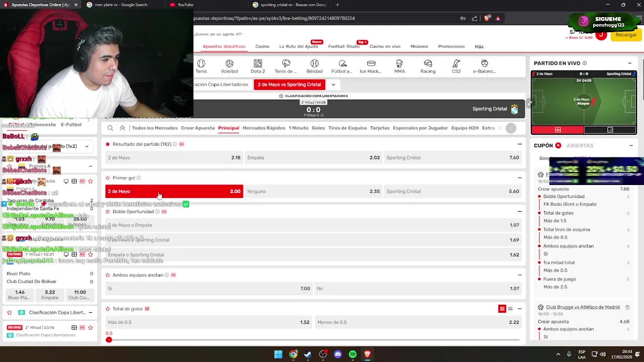Open Steam from the taskbar

pos(308,354)
